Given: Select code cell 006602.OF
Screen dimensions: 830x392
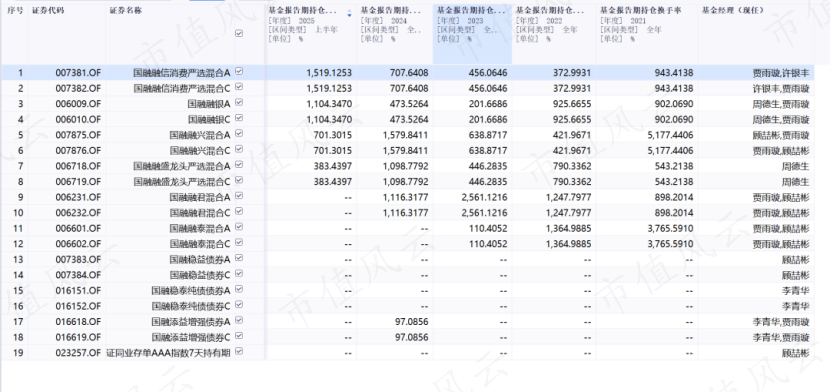Looking at the screenshot, I should 78,244.
